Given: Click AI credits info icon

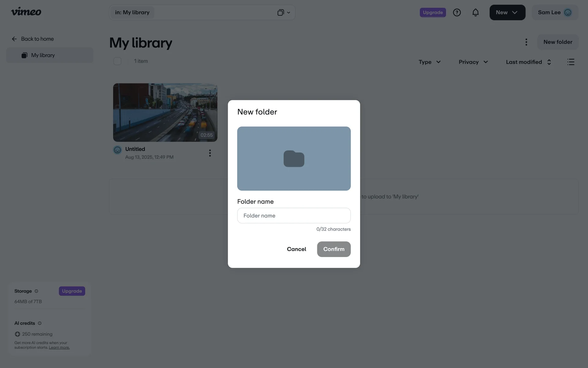Looking at the screenshot, I should pos(40,323).
